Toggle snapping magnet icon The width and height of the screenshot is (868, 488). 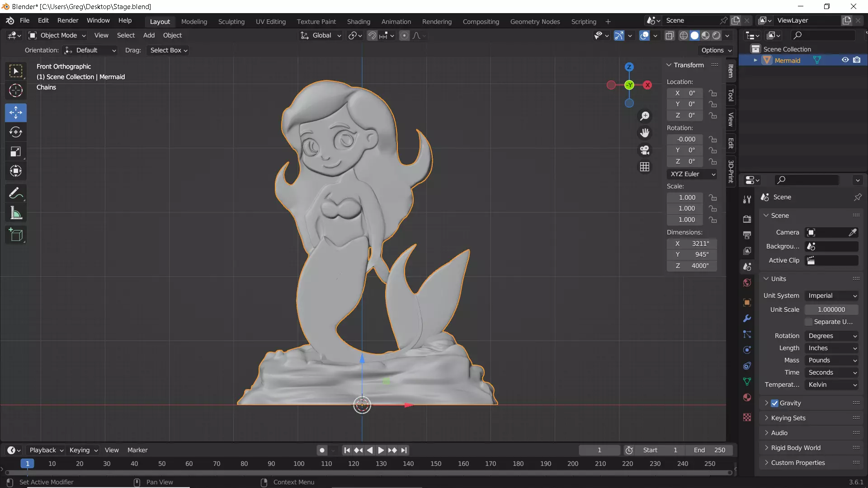[x=372, y=35]
